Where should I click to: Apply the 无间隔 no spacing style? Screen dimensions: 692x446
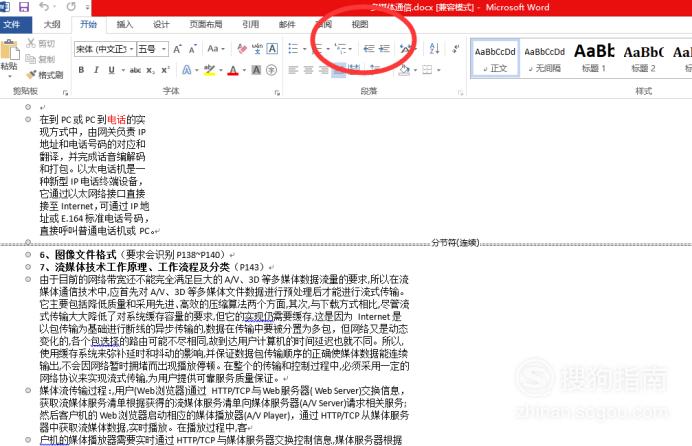click(545, 59)
